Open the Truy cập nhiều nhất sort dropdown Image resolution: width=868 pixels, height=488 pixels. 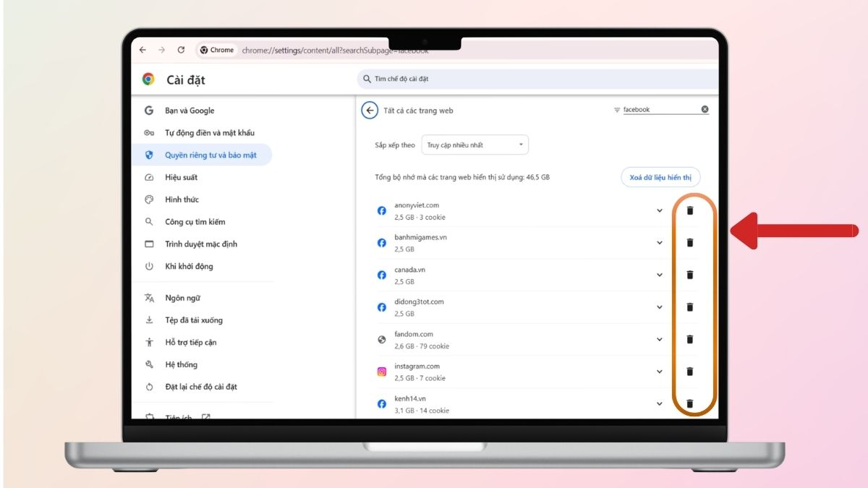point(475,145)
